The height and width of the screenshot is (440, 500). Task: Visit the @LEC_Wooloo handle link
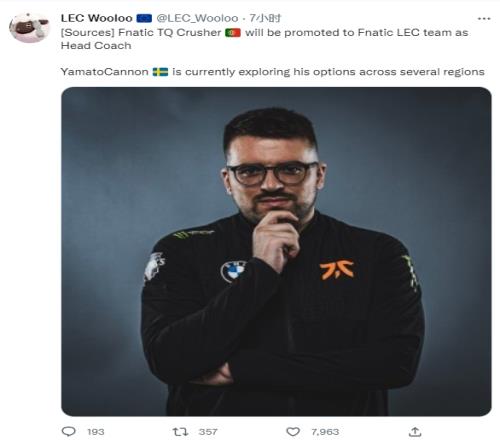coord(197,18)
